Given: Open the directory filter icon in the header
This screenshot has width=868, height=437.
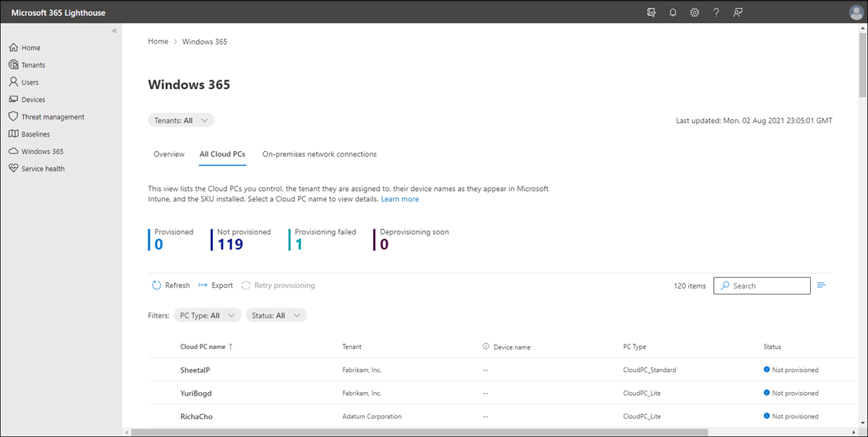Looking at the screenshot, I should pyautogui.click(x=651, y=12).
